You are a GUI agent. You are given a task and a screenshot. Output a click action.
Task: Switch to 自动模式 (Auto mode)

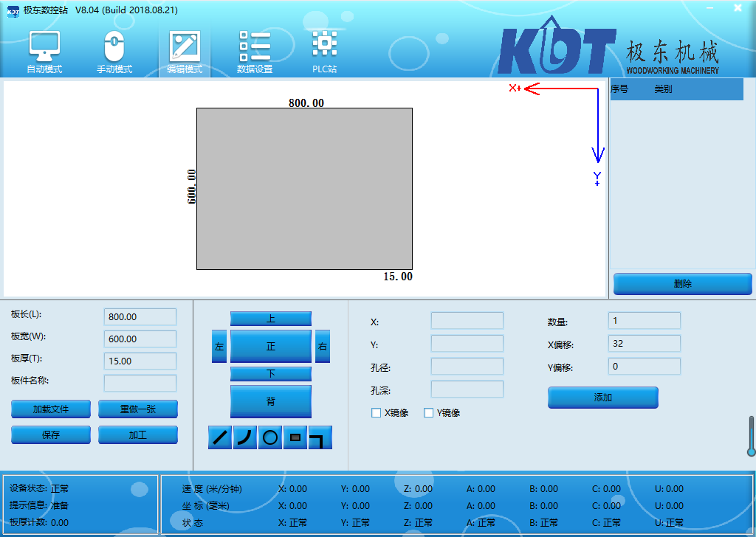[x=44, y=53]
